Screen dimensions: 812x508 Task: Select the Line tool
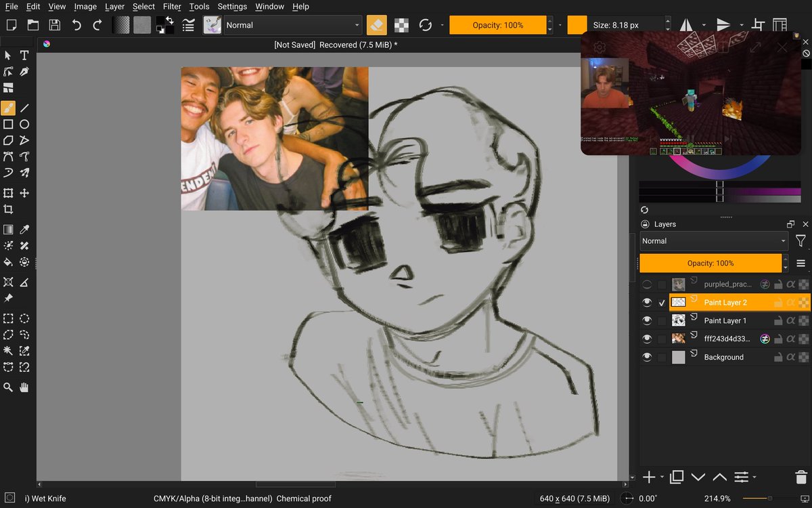tap(24, 108)
